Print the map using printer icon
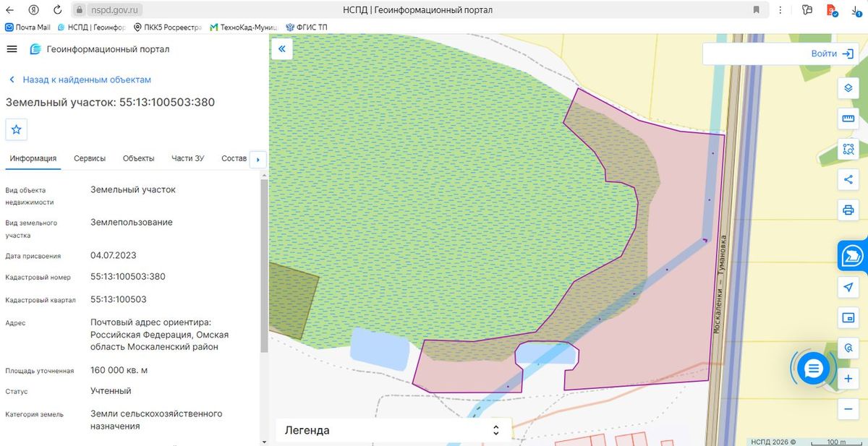Viewport: 868px width, 446px height. pyautogui.click(x=848, y=210)
